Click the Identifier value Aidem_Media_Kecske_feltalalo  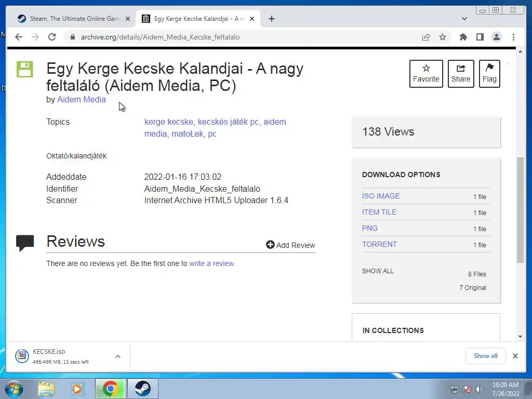pyautogui.click(x=202, y=189)
